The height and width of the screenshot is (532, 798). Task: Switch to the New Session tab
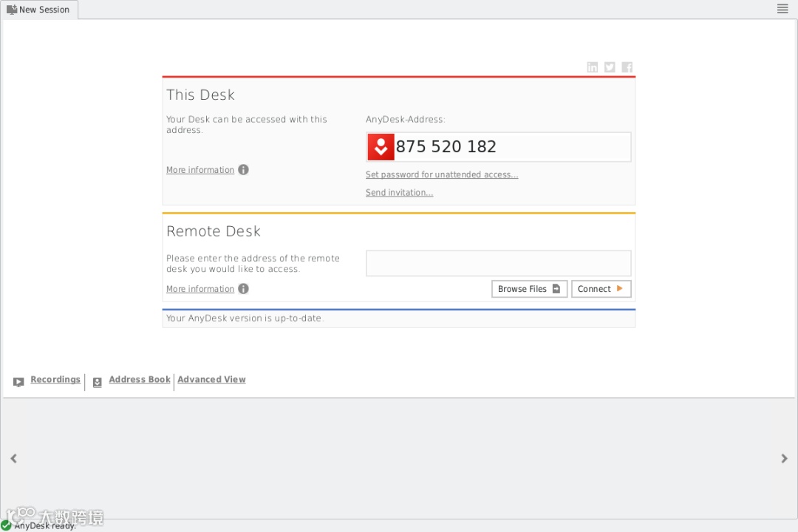[39, 10]
